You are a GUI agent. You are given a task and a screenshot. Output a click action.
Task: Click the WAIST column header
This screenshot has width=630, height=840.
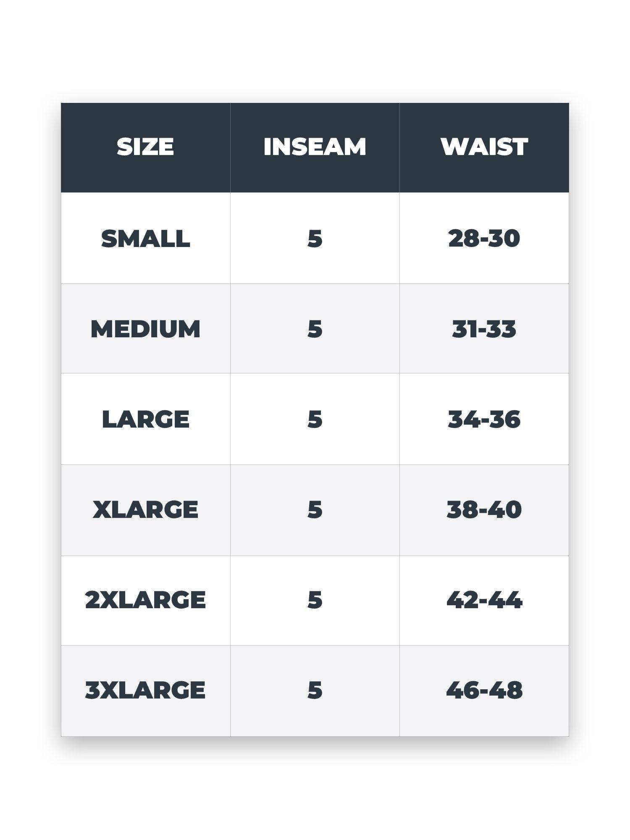tap(484, 147)
